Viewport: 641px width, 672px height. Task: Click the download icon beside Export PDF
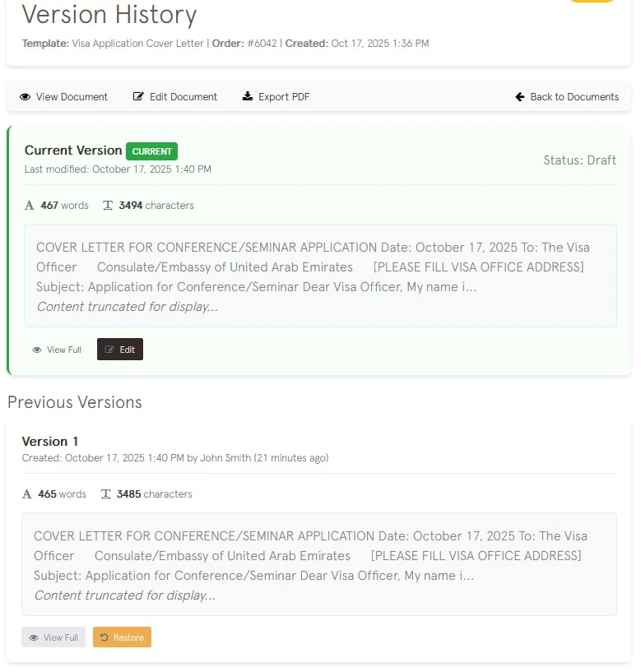coord(247,97)
